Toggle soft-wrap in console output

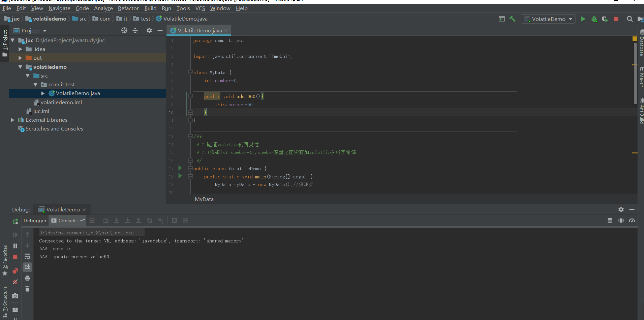coord(27,257)
